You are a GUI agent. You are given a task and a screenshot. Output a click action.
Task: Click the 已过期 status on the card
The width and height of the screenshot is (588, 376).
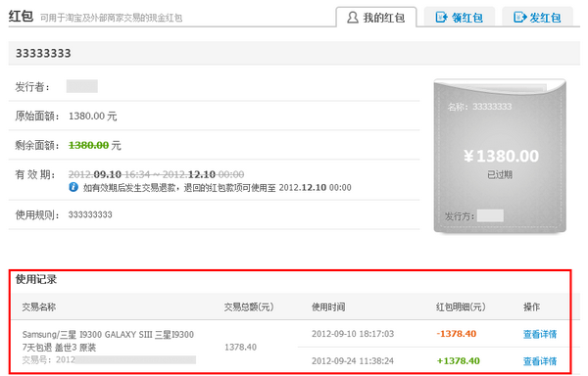[x=500, y=174]
